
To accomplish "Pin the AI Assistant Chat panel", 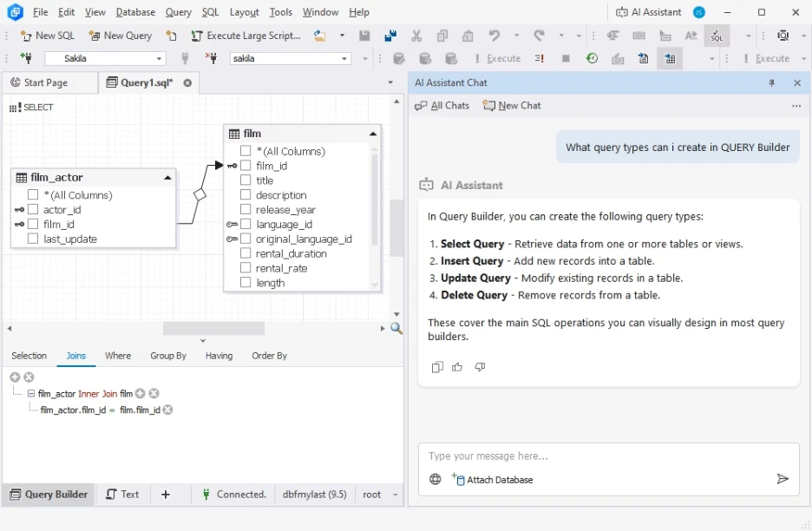I will click(771, 83).
